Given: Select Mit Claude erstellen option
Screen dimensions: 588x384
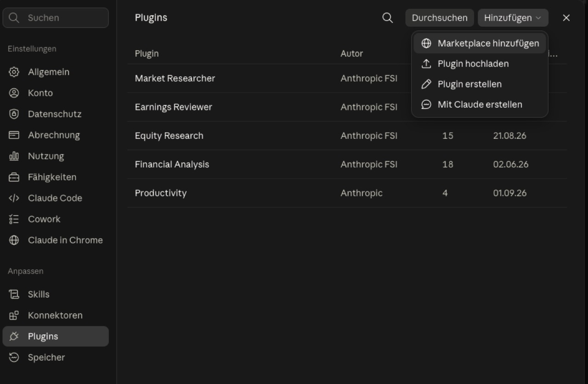Looking at the screenshot, I should click(x=480, y=104).
